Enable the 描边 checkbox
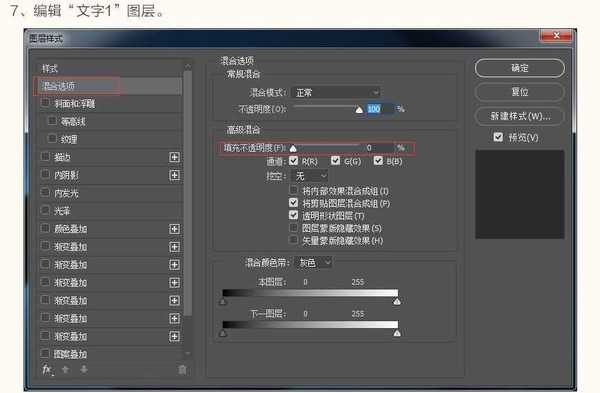 tap(45, 156)
